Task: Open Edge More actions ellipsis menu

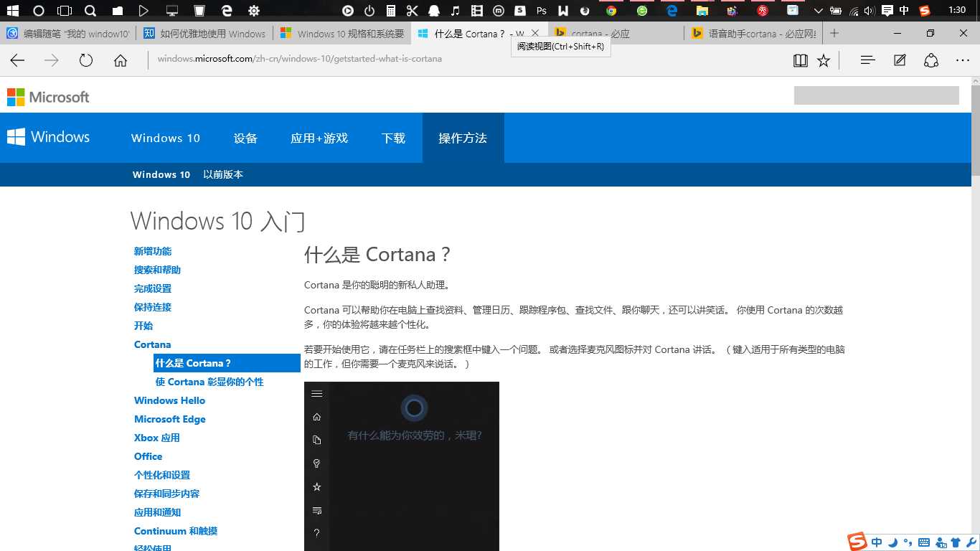Action: [x=963, y=60]
